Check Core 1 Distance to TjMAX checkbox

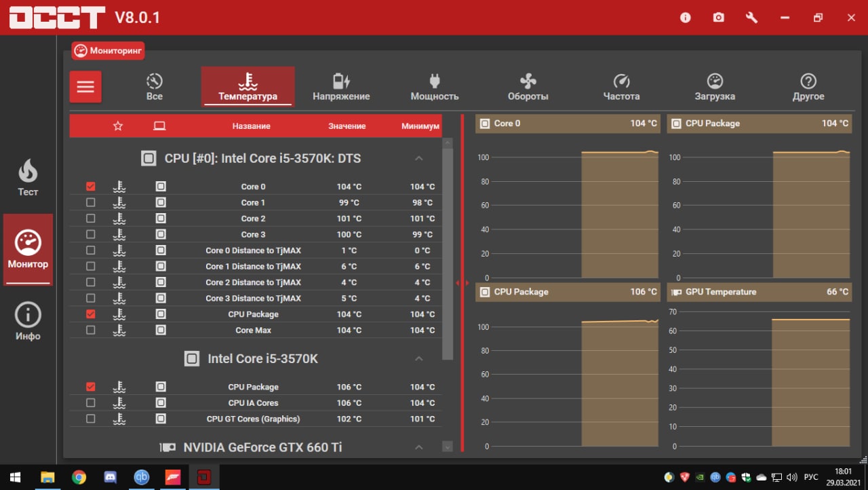(x=91, y=266)
